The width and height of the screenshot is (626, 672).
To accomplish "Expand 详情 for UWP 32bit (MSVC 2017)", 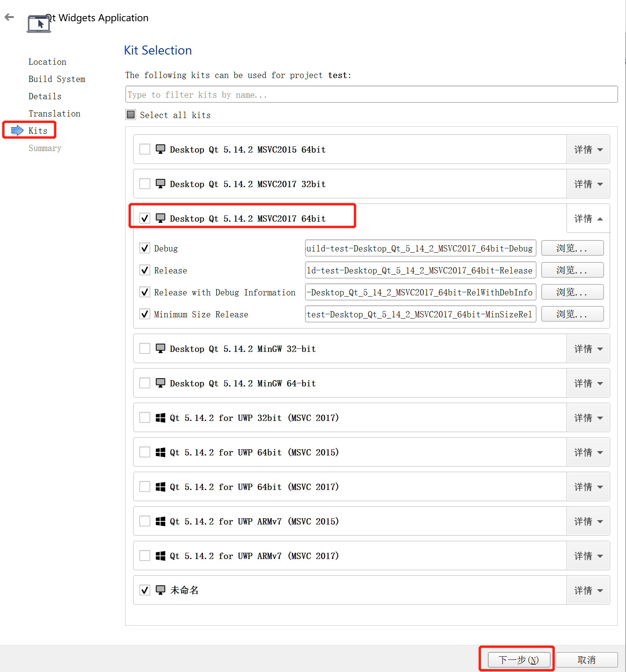I will pyautogui.click(x=588, y=417).
